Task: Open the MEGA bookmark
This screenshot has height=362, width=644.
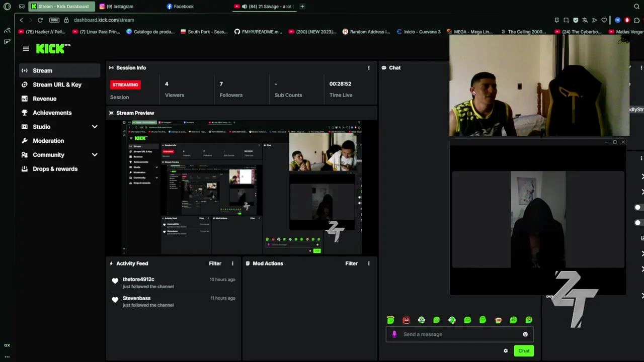Action: 469,32
